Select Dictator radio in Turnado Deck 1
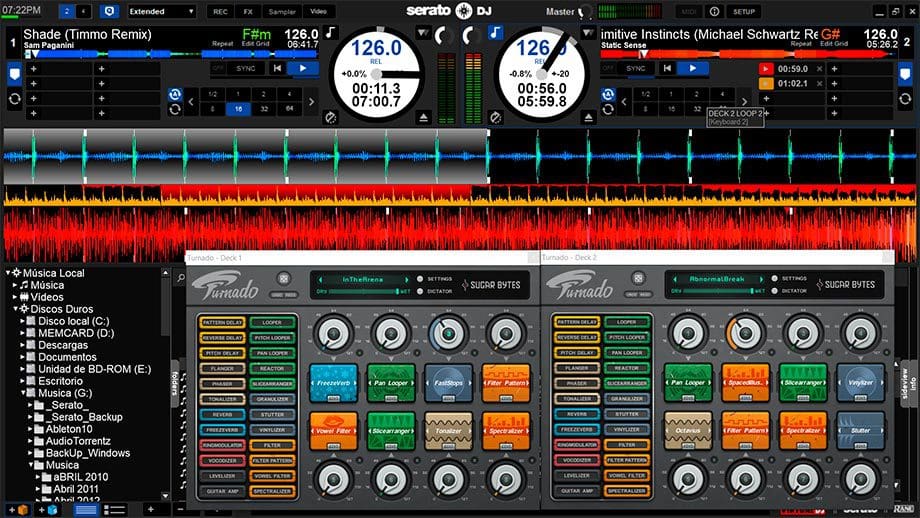The image size is (920, 518). tap(420, 291)
